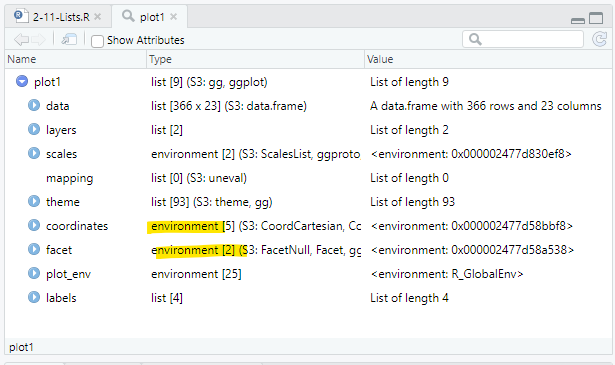Maximize the viewer pane

[x=596, y=18]
